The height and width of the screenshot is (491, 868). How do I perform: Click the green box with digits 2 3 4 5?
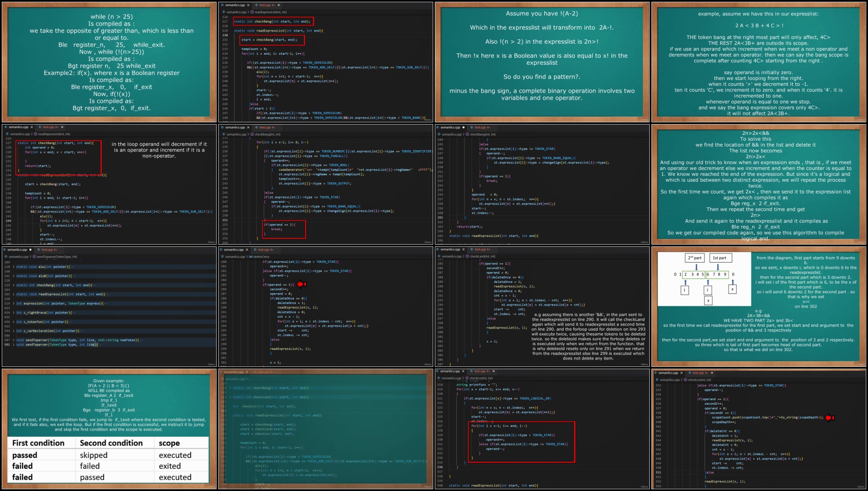click(694, 275)
